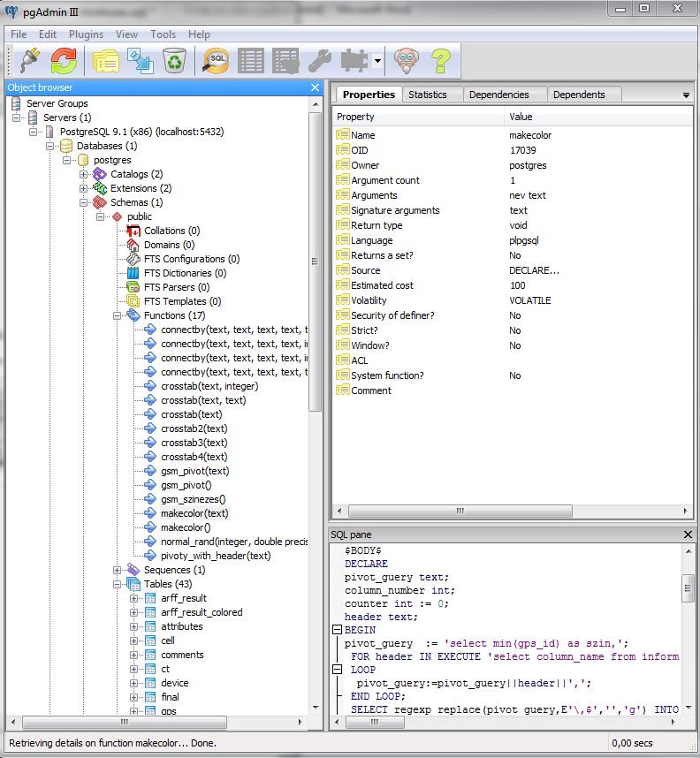The height and width of the screenshot is (758, 700).
Task: Click the yellow Help question mark icon
Action: pyautogui.click(x=441, y=61)
